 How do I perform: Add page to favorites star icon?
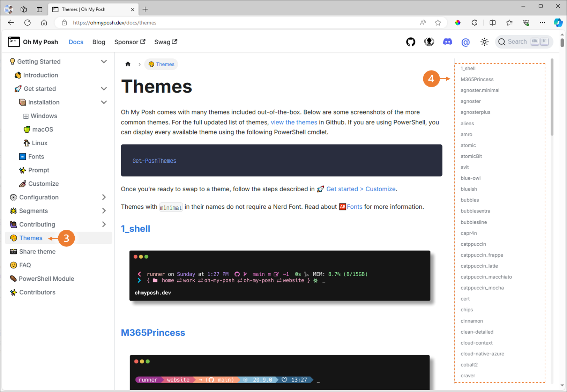coord(438,23)
